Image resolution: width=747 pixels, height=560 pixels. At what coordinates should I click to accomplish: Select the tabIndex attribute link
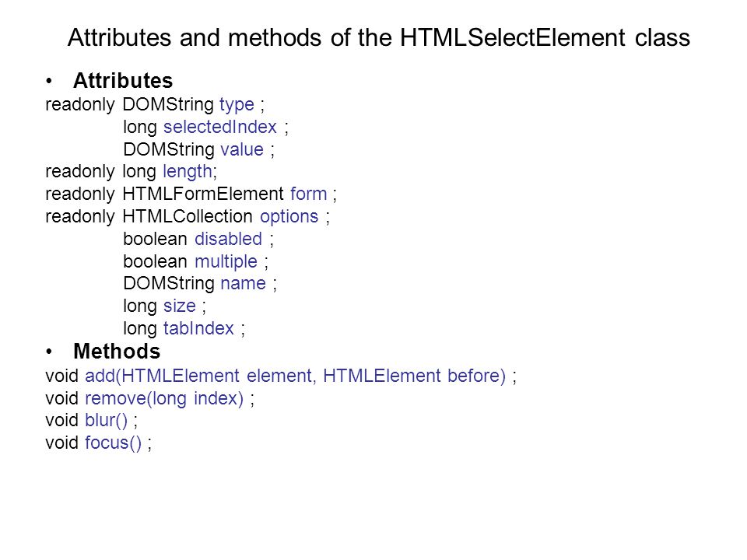click(198, 328)
